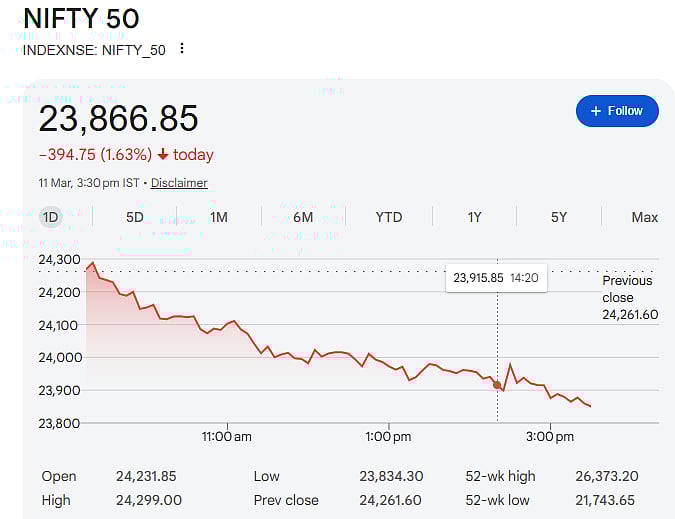This screenshot has width=675, height=519.
Task: Select the YTD chart range
Action: [x=389, y=217]
